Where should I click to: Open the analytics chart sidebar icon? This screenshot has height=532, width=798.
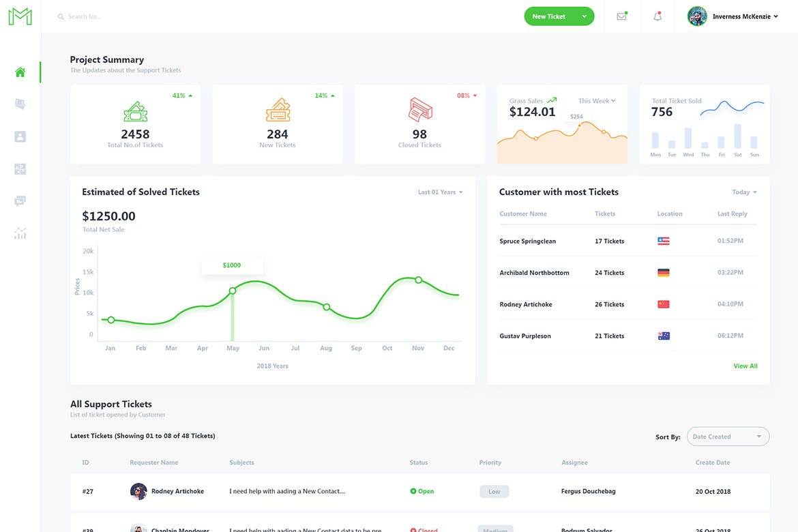(x=20, y=233)
